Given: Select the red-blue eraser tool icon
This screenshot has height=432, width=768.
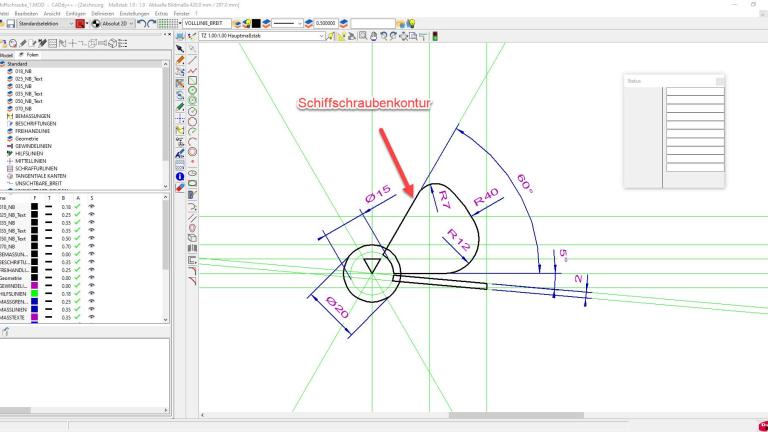Looking at the screenshot, I should tap(180, 187).
